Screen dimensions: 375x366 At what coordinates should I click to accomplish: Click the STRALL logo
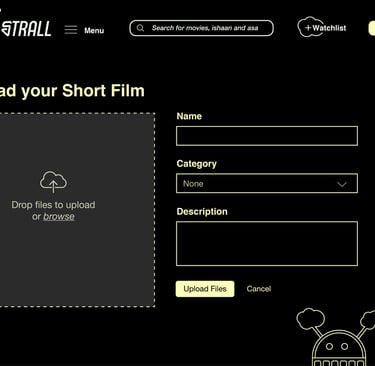click(26, 29)
